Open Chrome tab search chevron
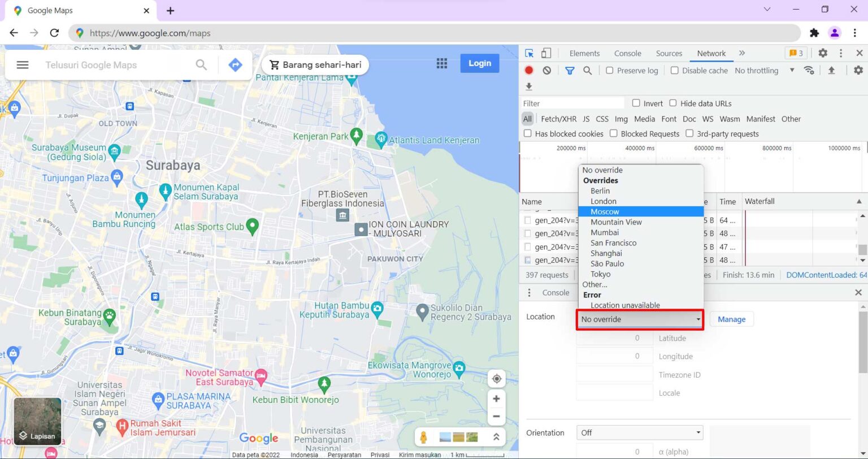 coord(767,10)
